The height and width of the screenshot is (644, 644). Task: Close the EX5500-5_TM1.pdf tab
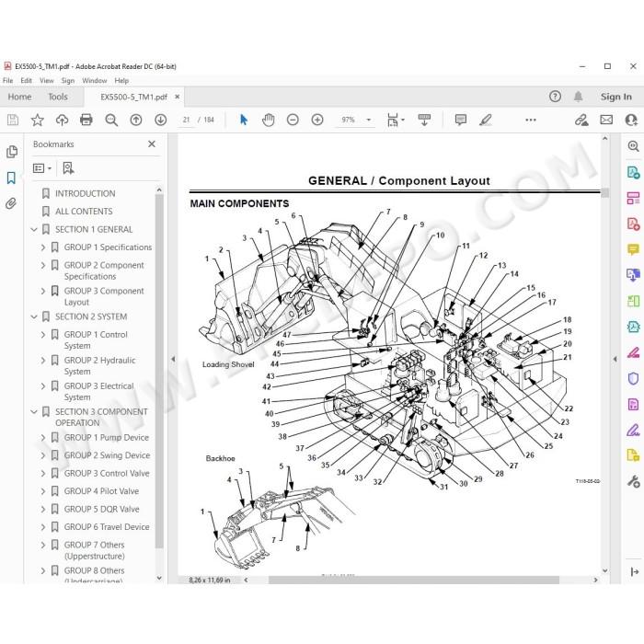pyautogui.click(x=177, y=97)
